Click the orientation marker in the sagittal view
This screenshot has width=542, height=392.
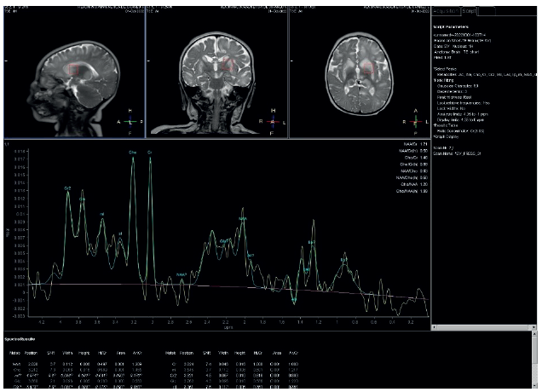click(x=128, y=118)
